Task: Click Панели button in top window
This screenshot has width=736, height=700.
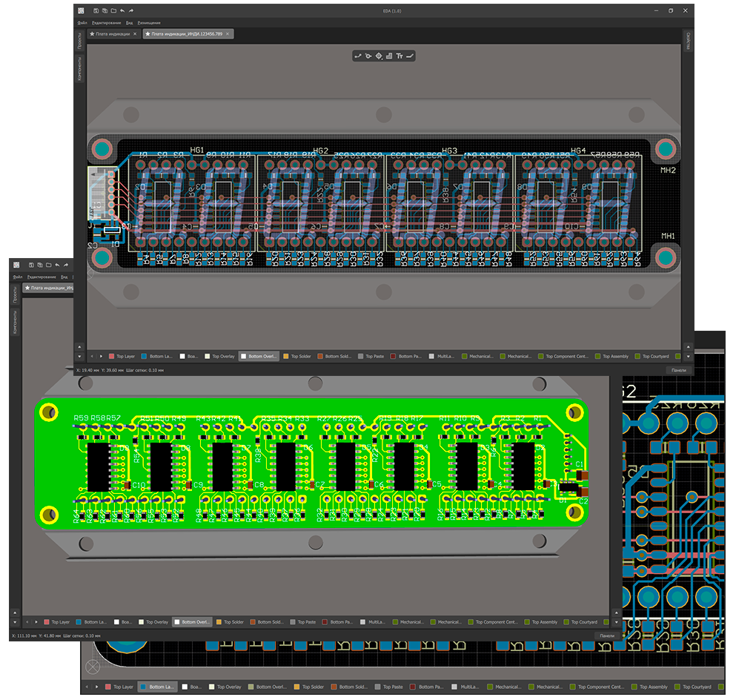Action: point(679,369)
